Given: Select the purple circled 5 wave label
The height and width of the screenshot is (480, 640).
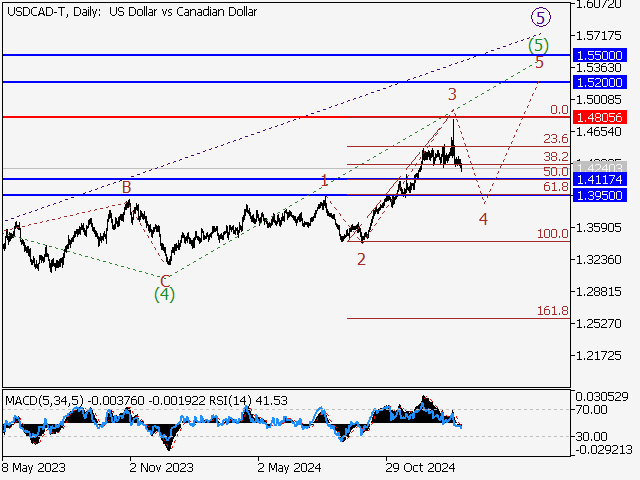Looking at the screenshot, I should coord(540,17).
